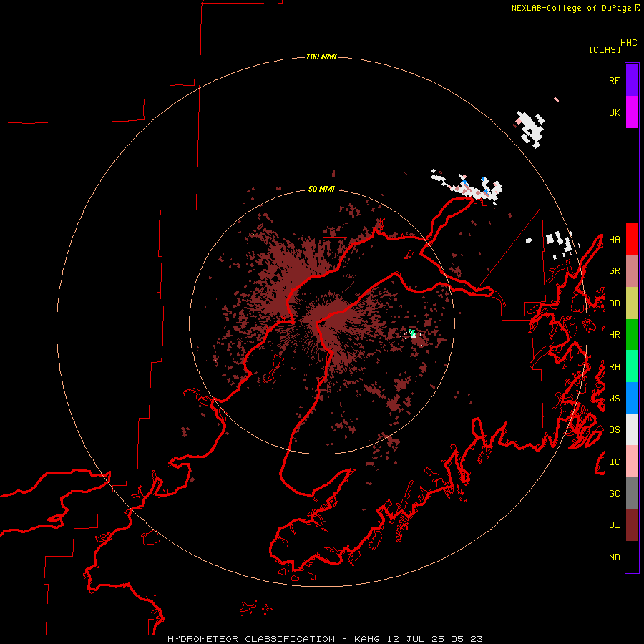Click the BI legend label
This screenshot has width=644, height=644.
[614, 525]
